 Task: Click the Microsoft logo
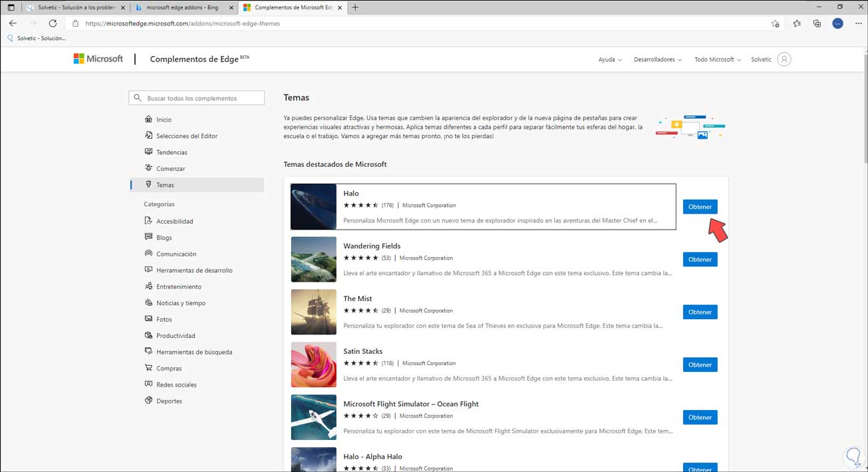point(98,59)
